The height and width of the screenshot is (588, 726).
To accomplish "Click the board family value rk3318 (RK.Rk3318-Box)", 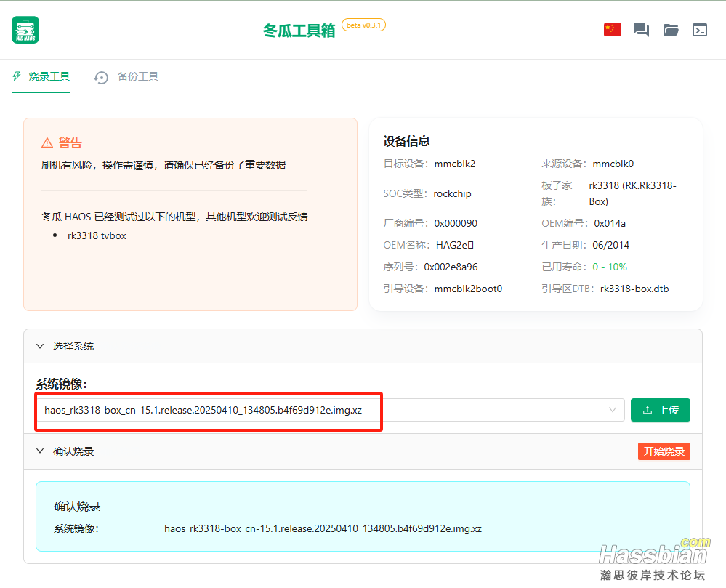I will tap(632, 193).
